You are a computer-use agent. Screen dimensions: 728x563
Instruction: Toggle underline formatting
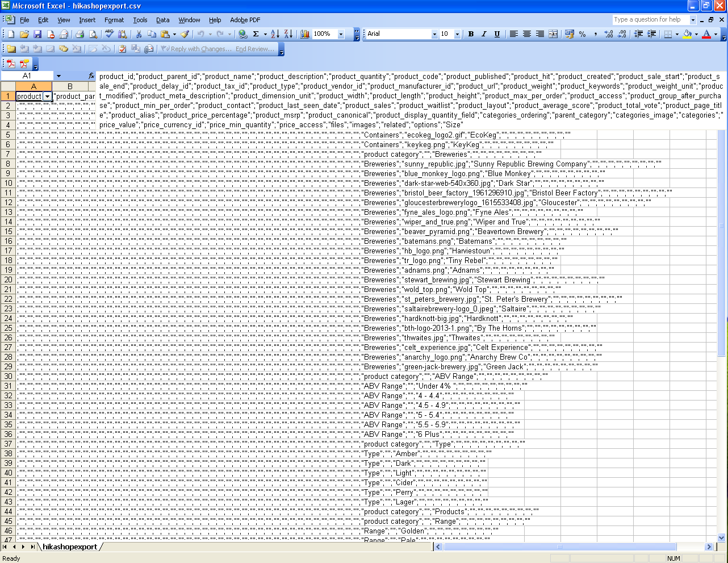(x=497, y=34)
